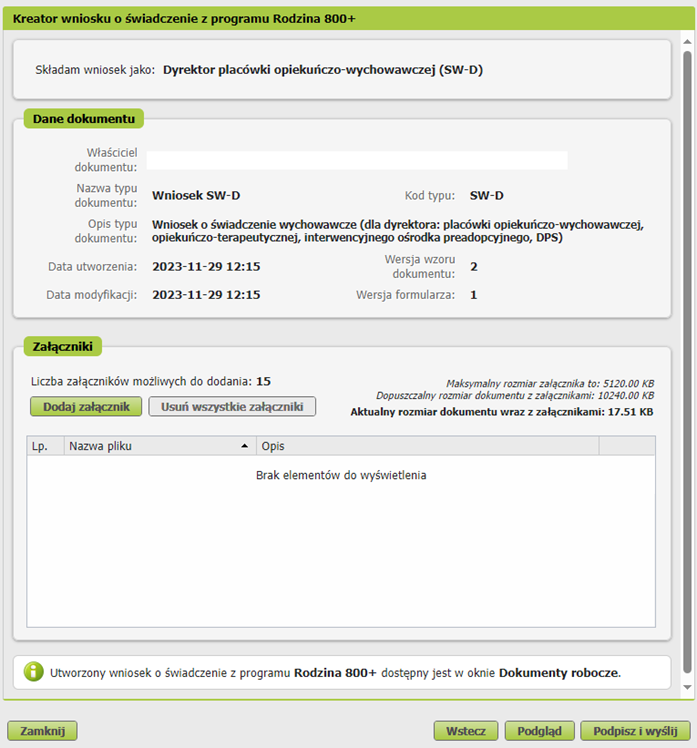697x748 pixels.
Task: Click the Dane dokumentu section header
Action: tap(84, 119)
